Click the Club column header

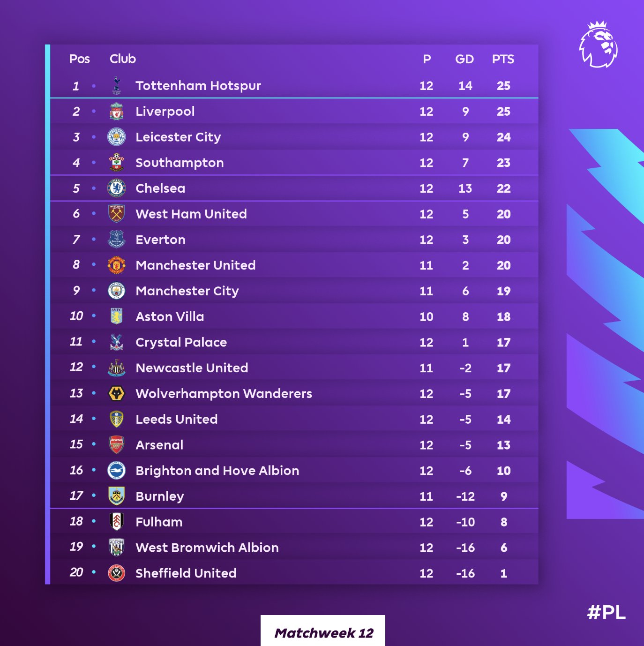point(123,59)
